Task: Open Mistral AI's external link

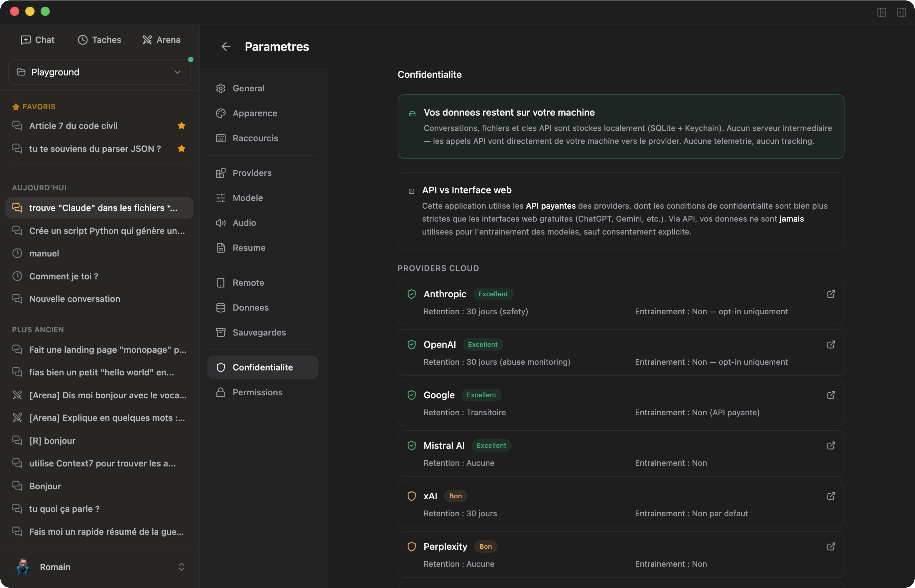Action: pos(831,445)
